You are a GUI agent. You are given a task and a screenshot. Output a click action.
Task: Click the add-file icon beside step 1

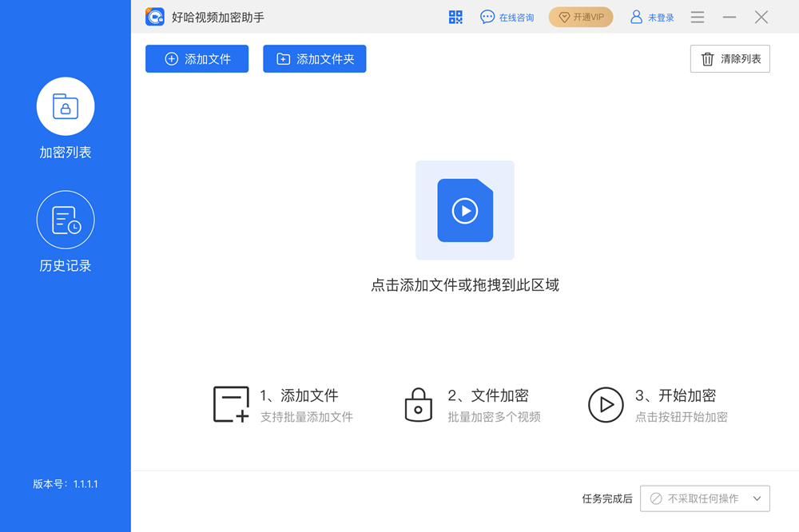(x=231, y=404)
